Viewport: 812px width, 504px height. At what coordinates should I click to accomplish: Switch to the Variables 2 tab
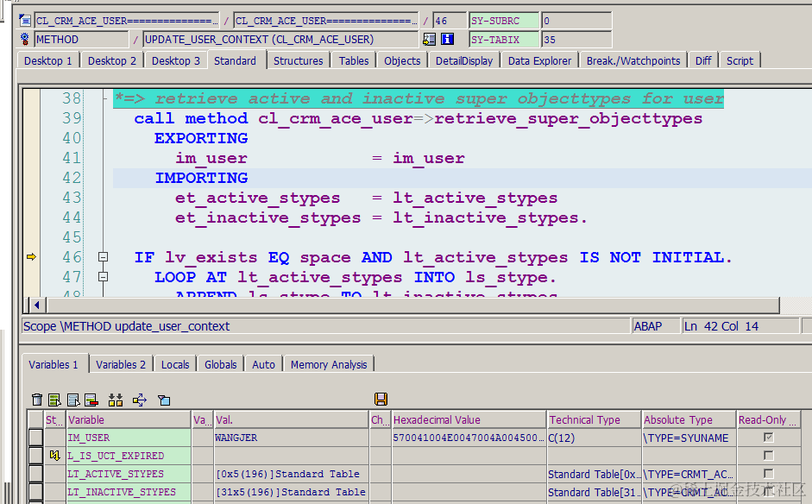tap(121, 364)
